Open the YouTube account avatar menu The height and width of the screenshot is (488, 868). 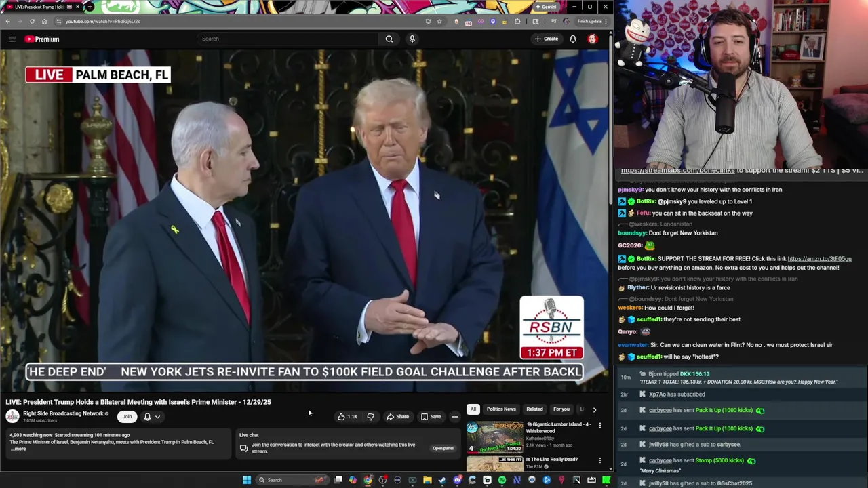coord(593,39)
